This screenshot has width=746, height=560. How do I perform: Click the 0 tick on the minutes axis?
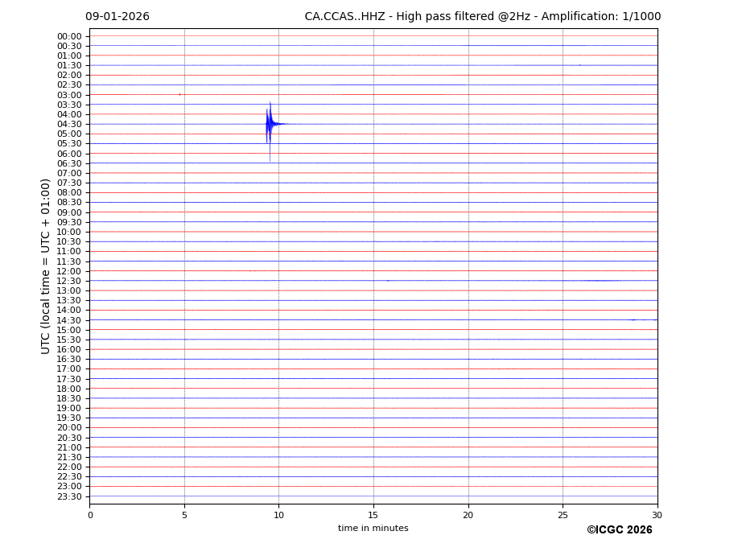[x=90, y=514]
